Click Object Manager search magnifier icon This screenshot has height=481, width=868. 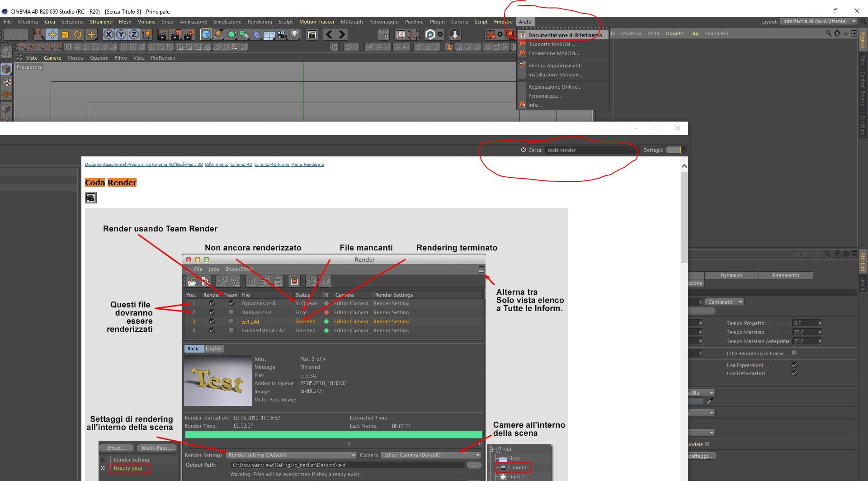pos(828,33)
